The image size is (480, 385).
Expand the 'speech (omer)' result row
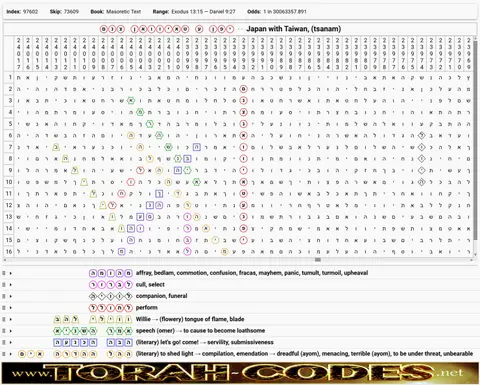11,331
